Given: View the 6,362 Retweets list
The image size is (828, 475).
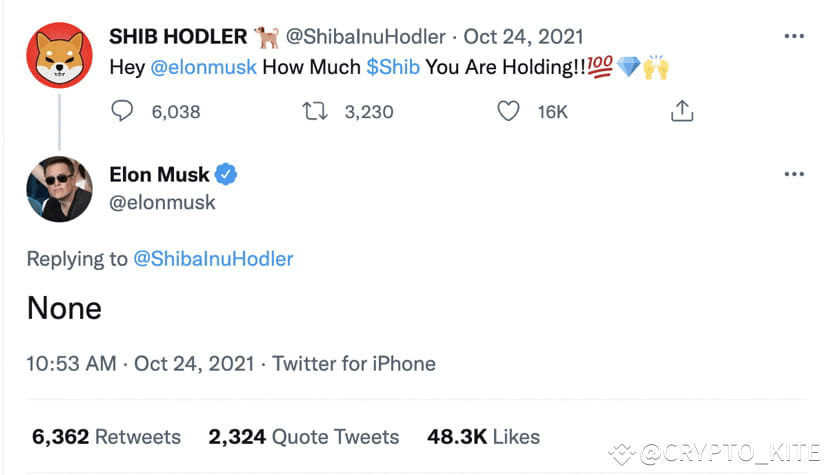Looking at the screenshot, I should tap(106, 437).
